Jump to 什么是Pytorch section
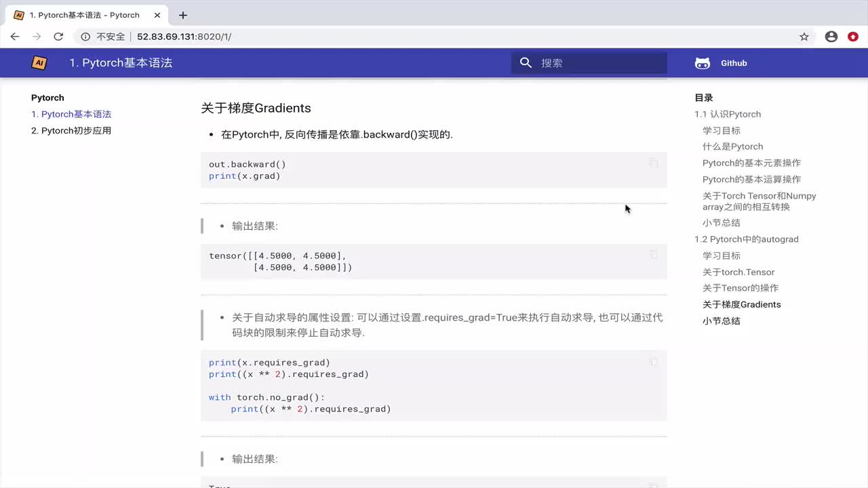This screenshot has width=868, height=488. pos(733,146)
